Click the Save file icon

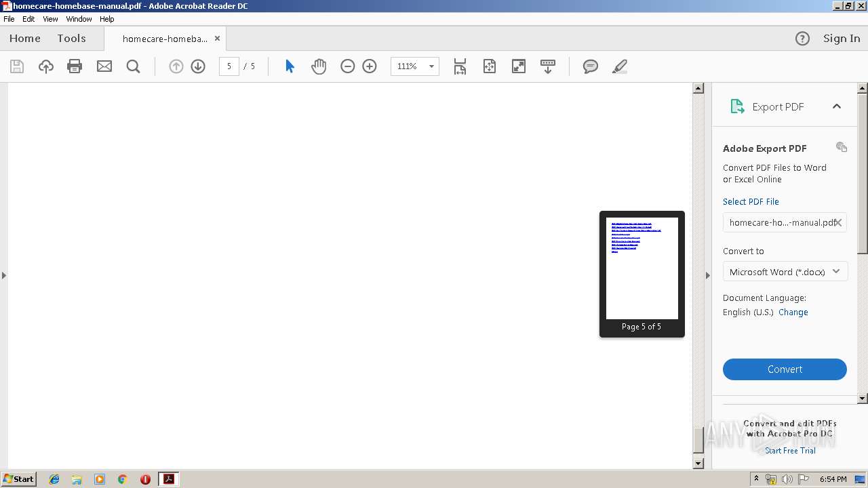click(17, 66)
